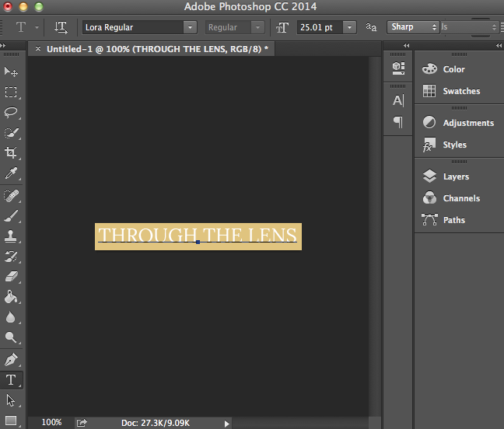
Task: Select the Lasso tool
Action: (x=11, y=113)
